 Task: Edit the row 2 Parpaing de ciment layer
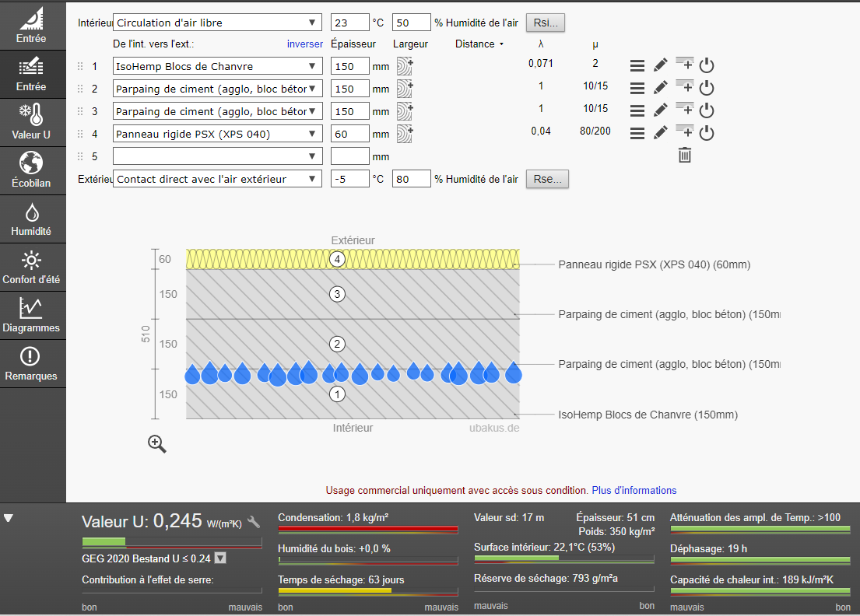point(660,88)
